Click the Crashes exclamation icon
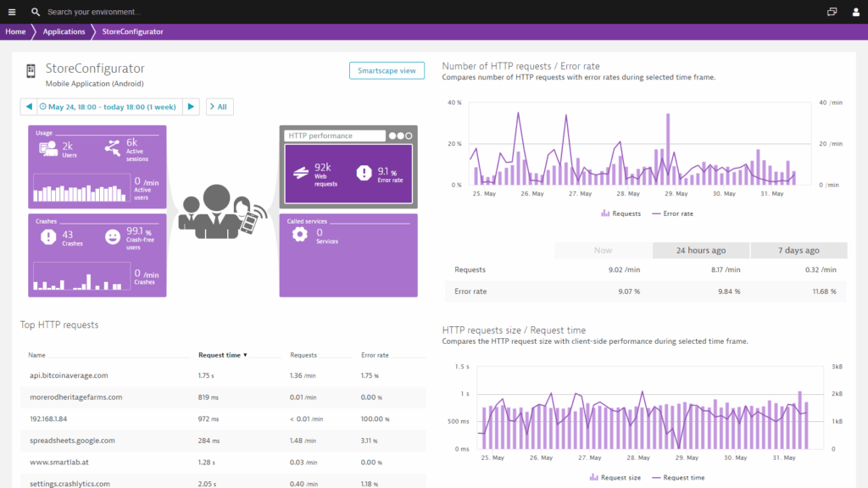The height and width of the screenshot is (488, 868). point(47,236)
